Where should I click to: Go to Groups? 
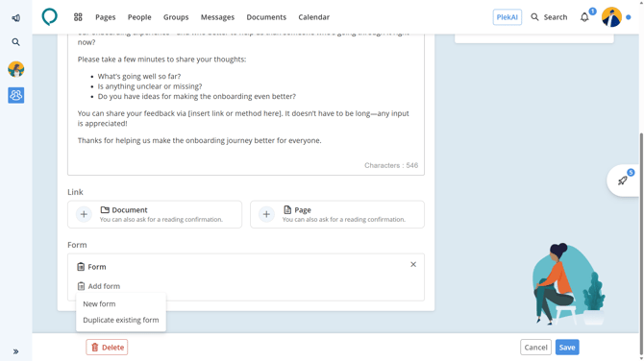176,17
